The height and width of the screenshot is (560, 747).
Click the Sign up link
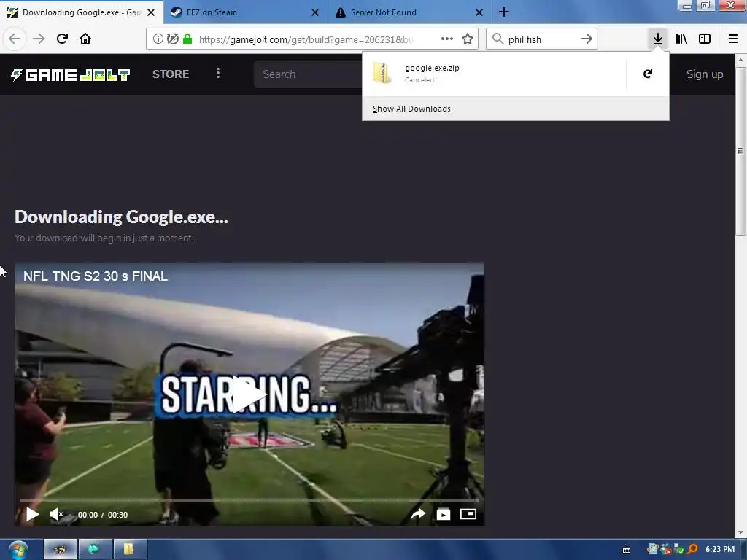(705, 74)
